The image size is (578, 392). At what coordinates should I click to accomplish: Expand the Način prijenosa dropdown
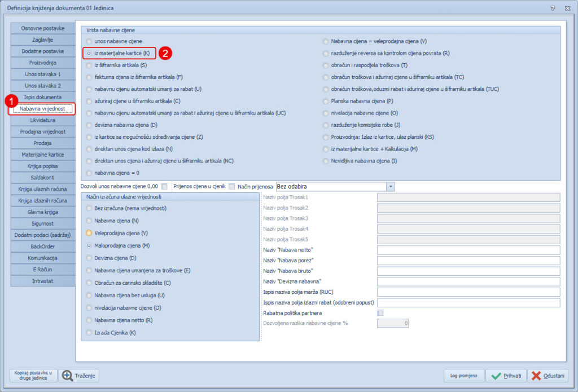tap(390, 187)
